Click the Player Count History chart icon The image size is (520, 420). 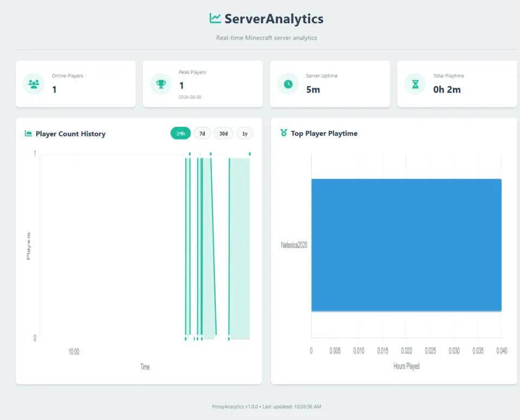tap(29, 133)
